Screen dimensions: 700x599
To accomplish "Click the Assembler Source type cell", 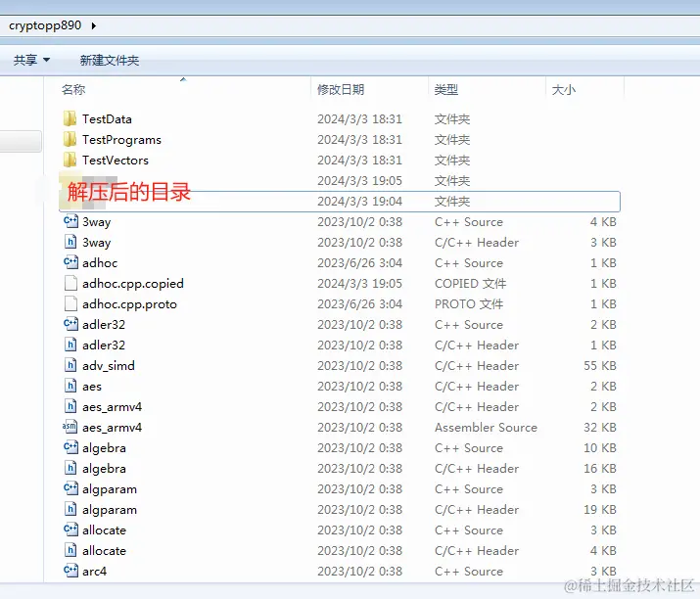I will click(x=486, y=427).
